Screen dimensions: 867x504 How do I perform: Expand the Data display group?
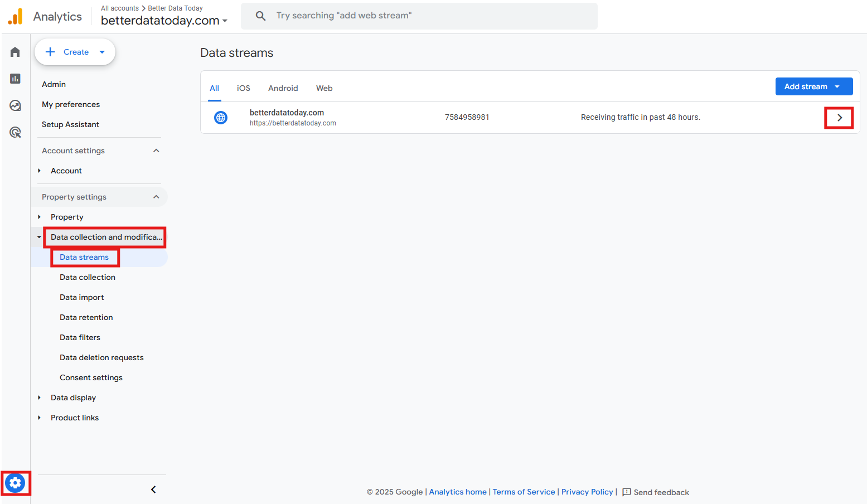(x=39, y=398)
